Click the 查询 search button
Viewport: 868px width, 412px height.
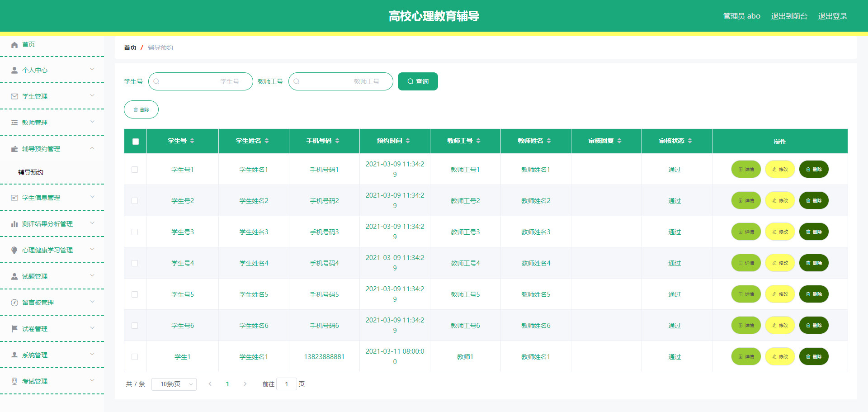418,81
